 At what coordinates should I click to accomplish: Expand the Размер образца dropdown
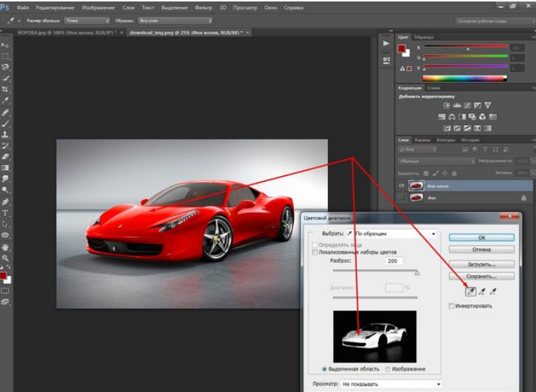click(x=87, y=21)
